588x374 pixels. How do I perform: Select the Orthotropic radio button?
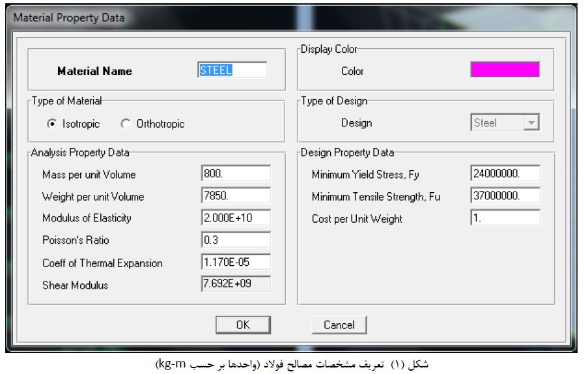pos(126,123)
